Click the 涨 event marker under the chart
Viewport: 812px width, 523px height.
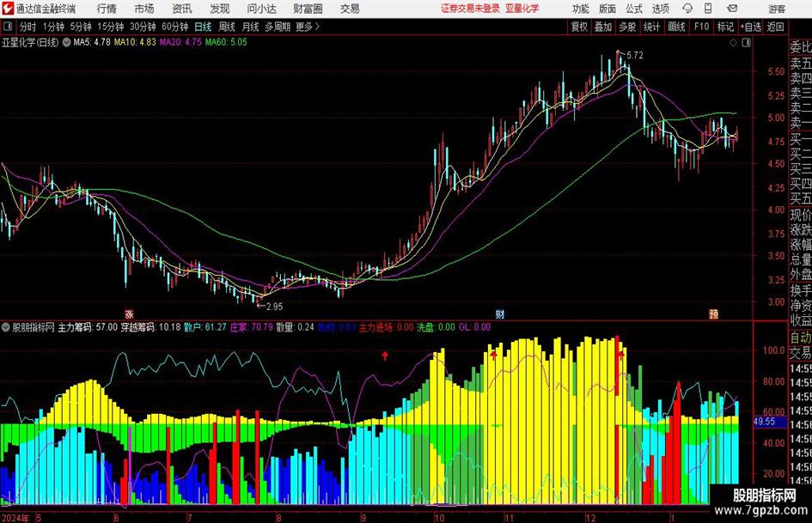tap(129, 313)
